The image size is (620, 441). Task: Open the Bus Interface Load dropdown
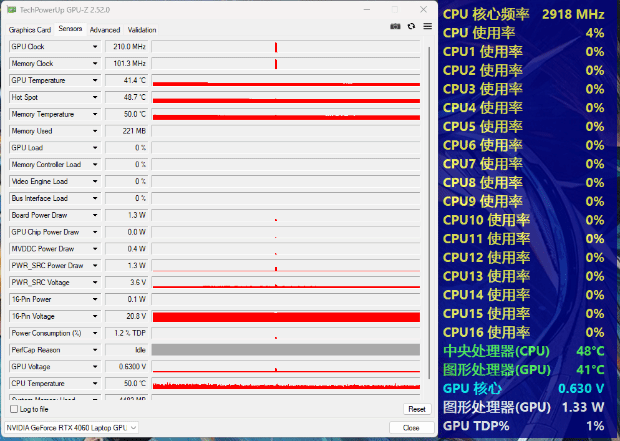pyautogui.click(x=95, y=198)
